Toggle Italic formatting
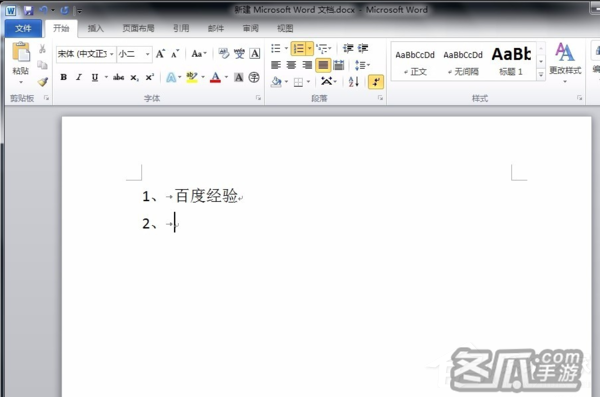Screen dimensions: 600x397 [79, 77]
